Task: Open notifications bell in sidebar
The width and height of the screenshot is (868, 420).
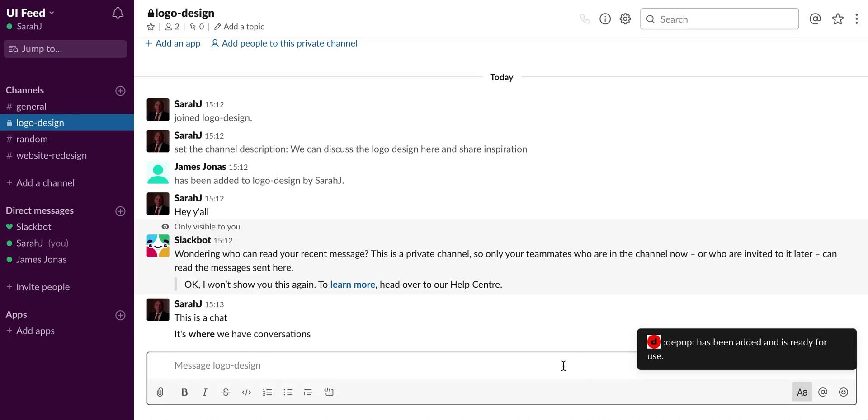Action: 118,13
